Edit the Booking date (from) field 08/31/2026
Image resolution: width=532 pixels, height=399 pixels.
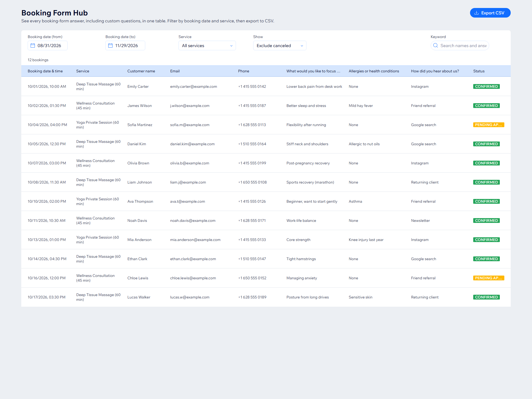click(x=48, y=45)
